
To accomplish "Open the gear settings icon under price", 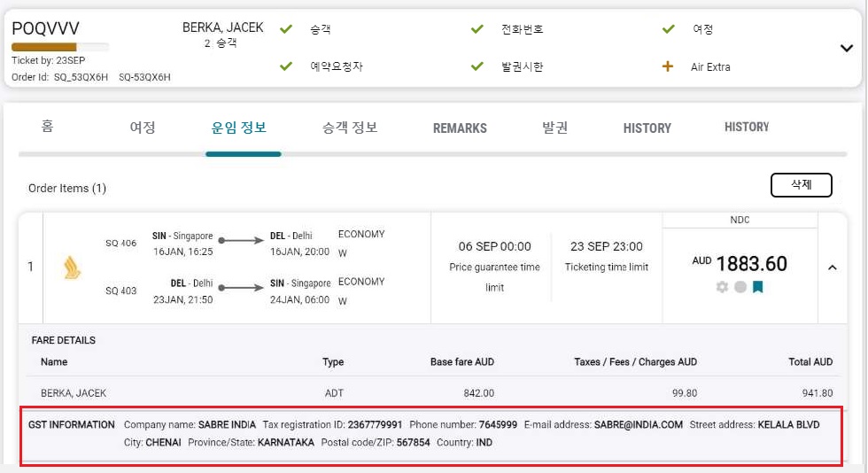I will click(722, 287).
